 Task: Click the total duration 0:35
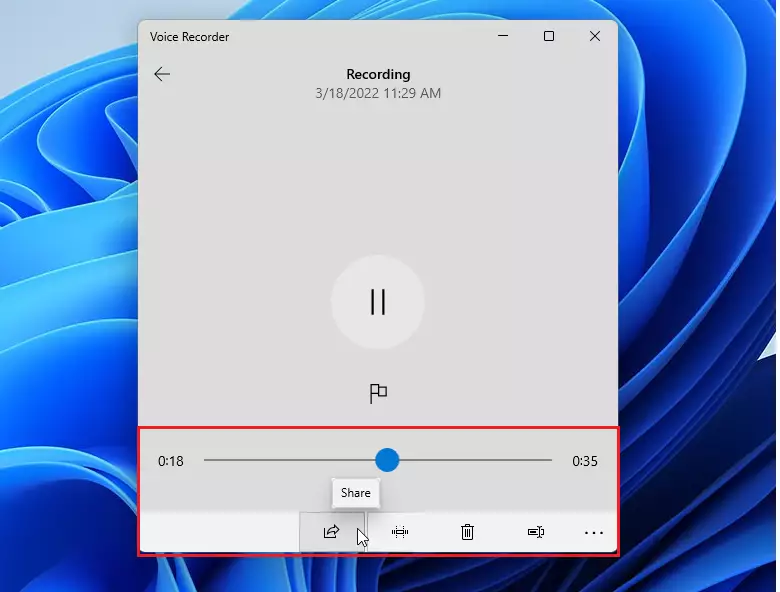click(585, 461)
